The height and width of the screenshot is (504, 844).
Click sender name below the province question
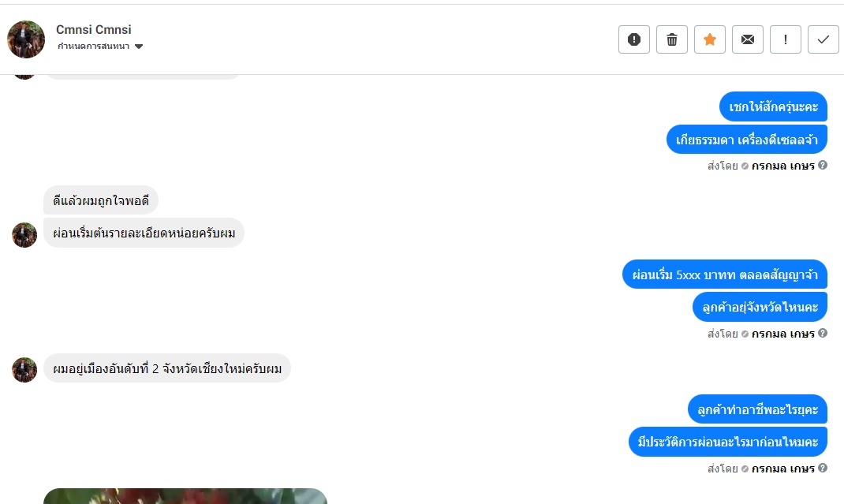[x=782, y=334]
